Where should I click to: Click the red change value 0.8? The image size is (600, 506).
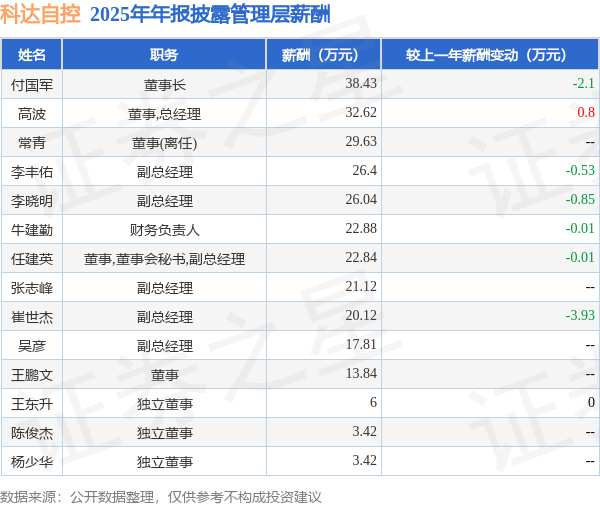pyautogui.click(x=586, y=112)
